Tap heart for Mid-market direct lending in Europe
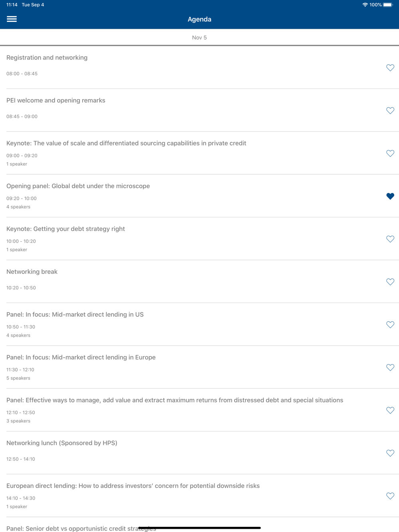 (x=390, y=368)
